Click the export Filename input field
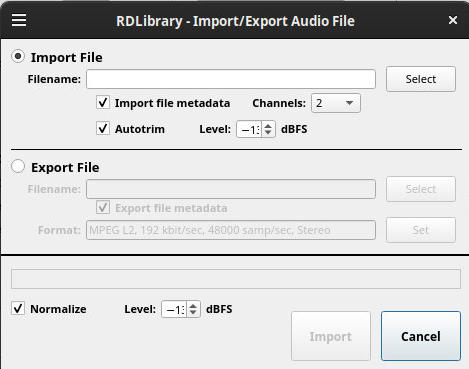469x369 pixels. click(x=231, y=189)
